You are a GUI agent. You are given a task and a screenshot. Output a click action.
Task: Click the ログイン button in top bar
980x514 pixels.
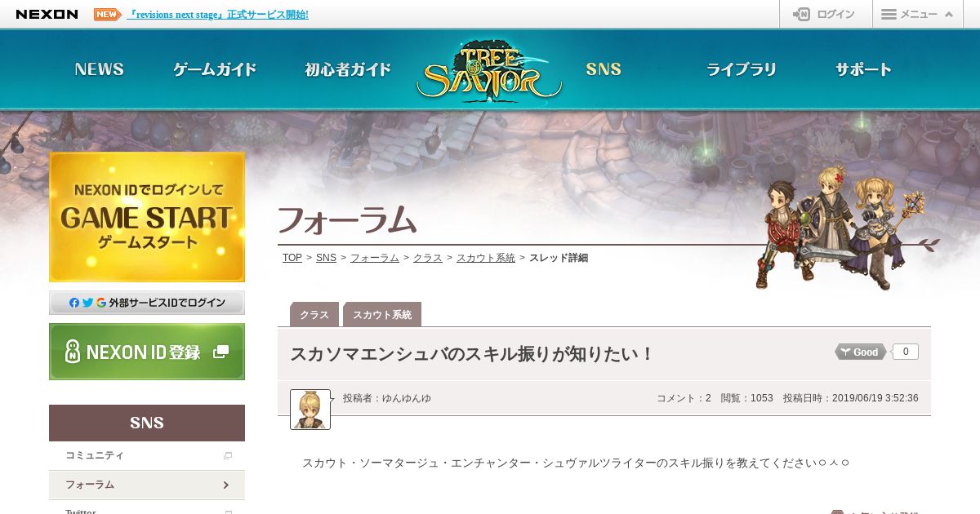(826, 14)
